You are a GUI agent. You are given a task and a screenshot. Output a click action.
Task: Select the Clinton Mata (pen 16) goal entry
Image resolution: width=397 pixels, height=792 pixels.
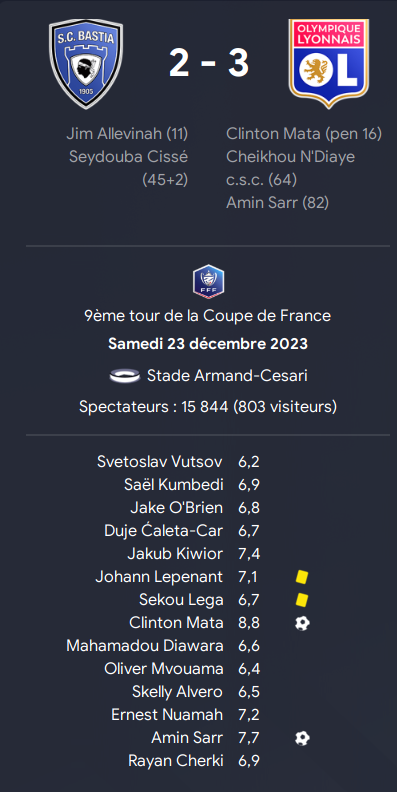[x=304, y=134]
